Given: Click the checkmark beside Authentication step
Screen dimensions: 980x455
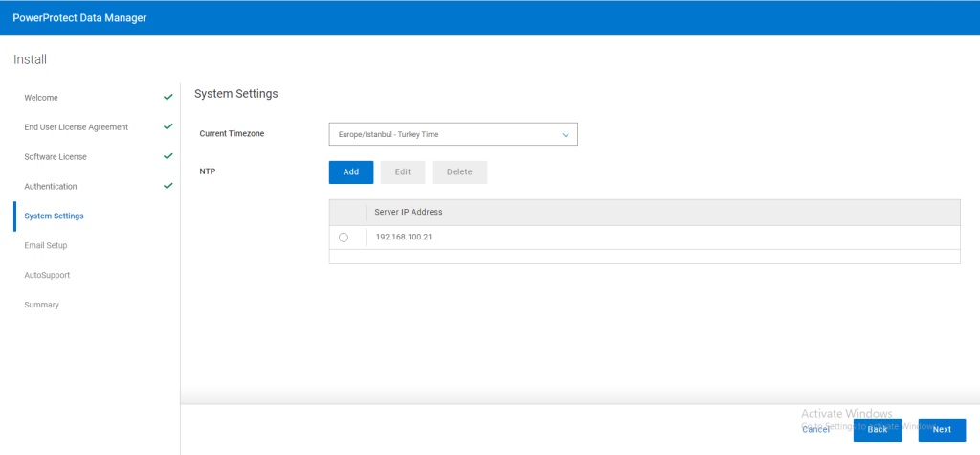Looking at the screenshot, I should [168, 186].
